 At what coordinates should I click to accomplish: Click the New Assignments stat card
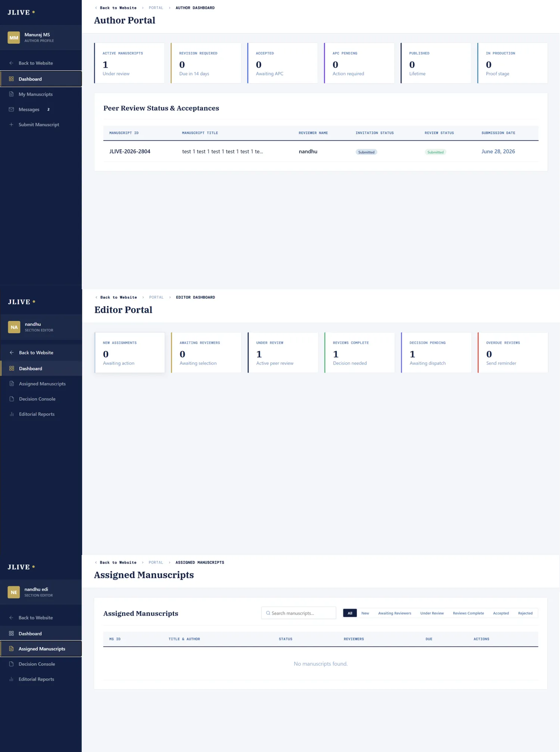coord(130,353)
